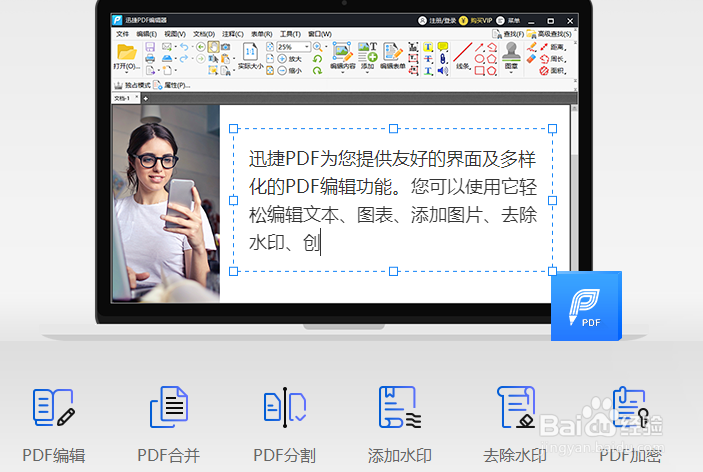Image resolution: width=703 pixels, height=472 pixels.
Task: Open the Form (表单) menu
Action: [261, 34]
